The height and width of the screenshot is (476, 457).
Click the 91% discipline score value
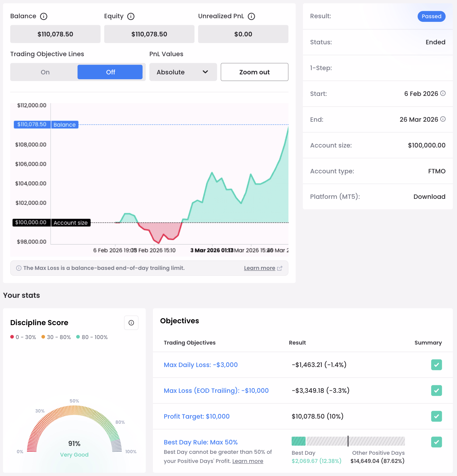(x=74, y=444)
